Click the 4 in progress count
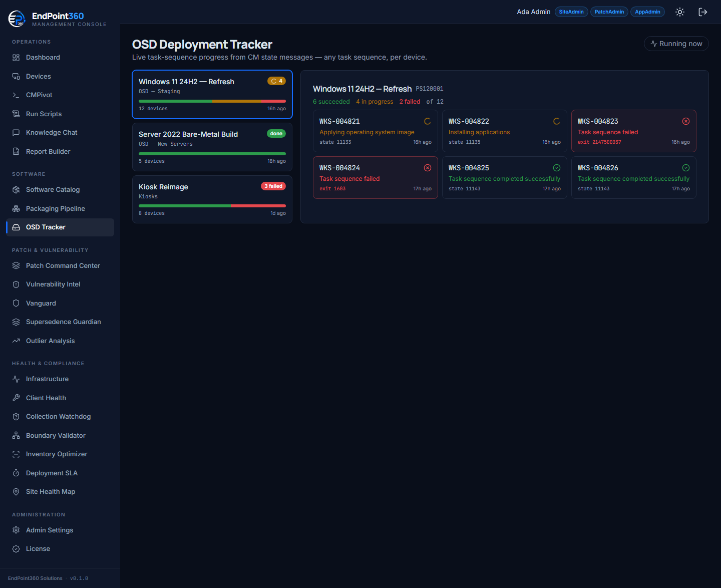Image resolution: width=721 pixels, height=588 pixels. 375,102
